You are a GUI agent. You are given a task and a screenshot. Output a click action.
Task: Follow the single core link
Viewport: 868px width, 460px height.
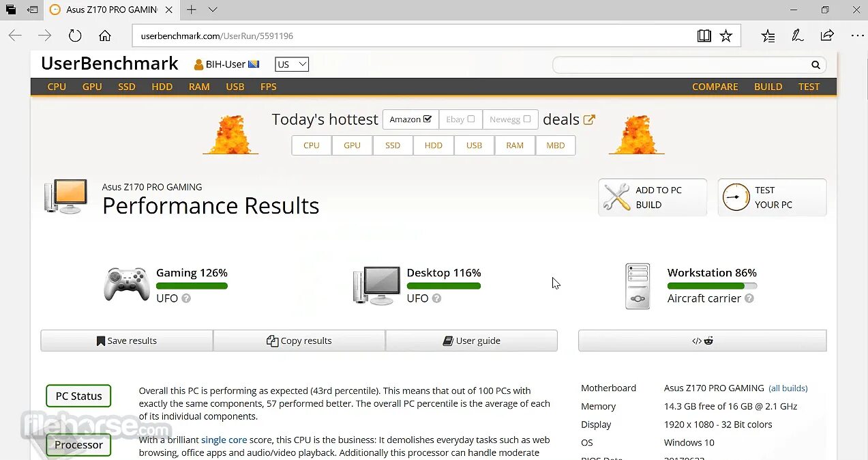coord(224,440)
